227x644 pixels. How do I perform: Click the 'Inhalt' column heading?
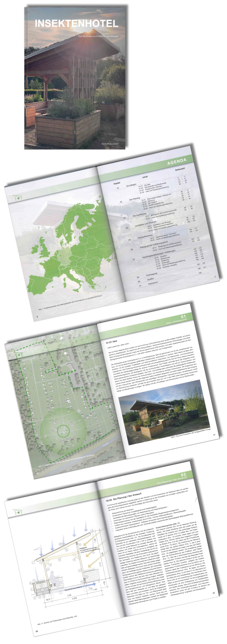point(145,177)
